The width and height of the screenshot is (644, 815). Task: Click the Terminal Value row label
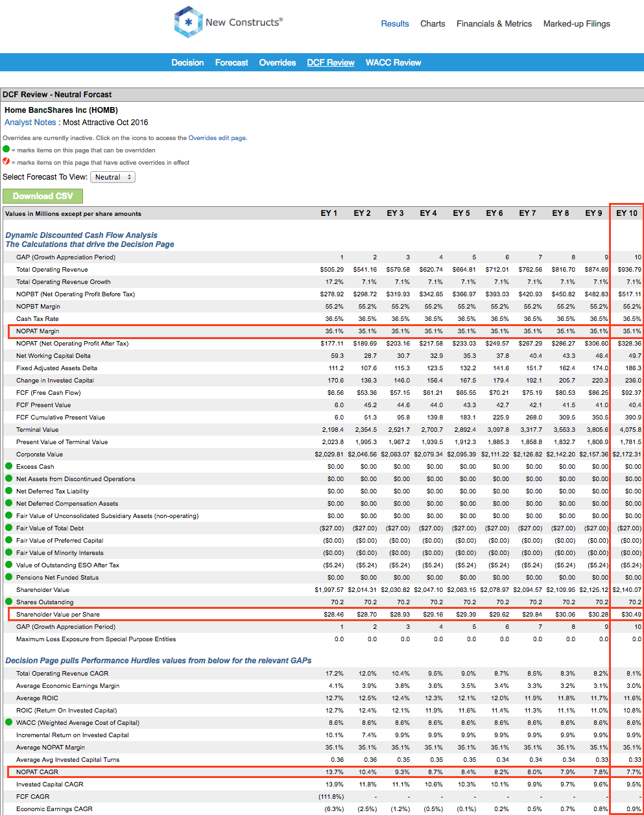pyautogui.click(x=37, y=430)
